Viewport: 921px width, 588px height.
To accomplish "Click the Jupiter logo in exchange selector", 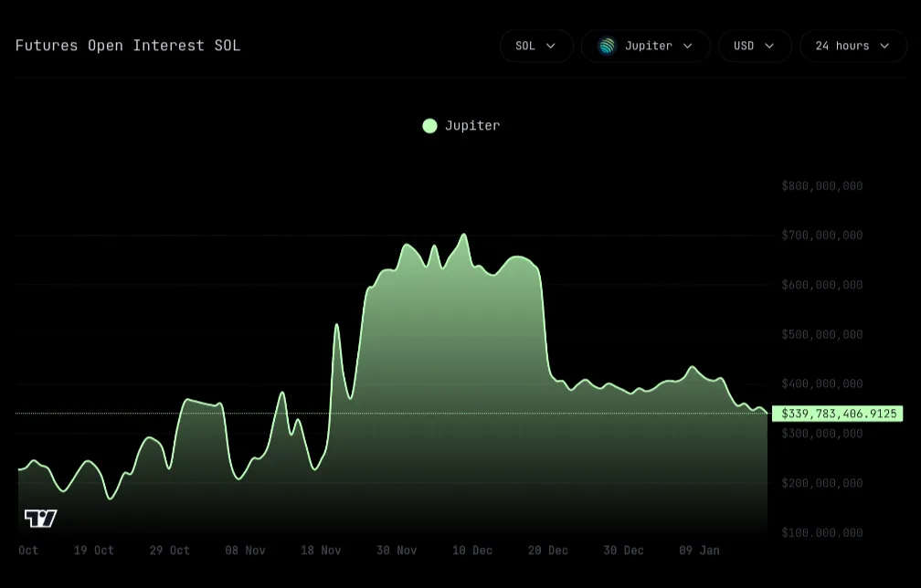I will 607,46.
